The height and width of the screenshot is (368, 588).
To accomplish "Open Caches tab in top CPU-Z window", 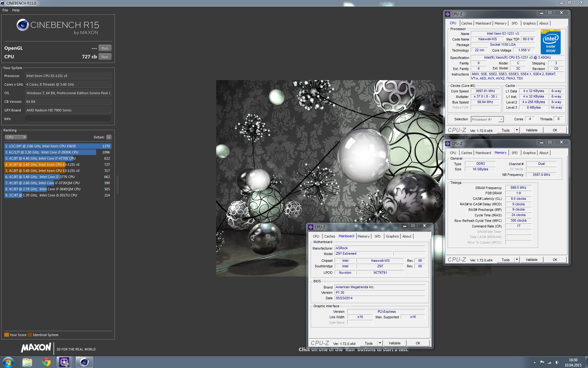I will tap(466, 23).
